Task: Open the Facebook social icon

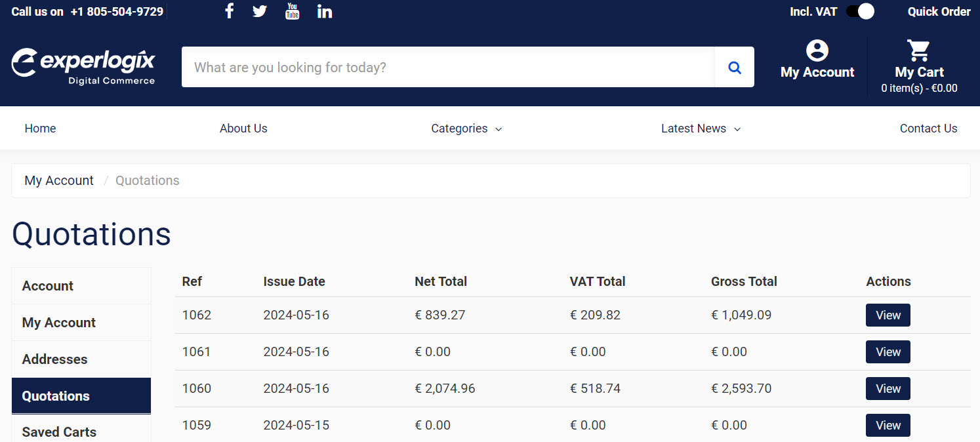Action: pos(229,11)
